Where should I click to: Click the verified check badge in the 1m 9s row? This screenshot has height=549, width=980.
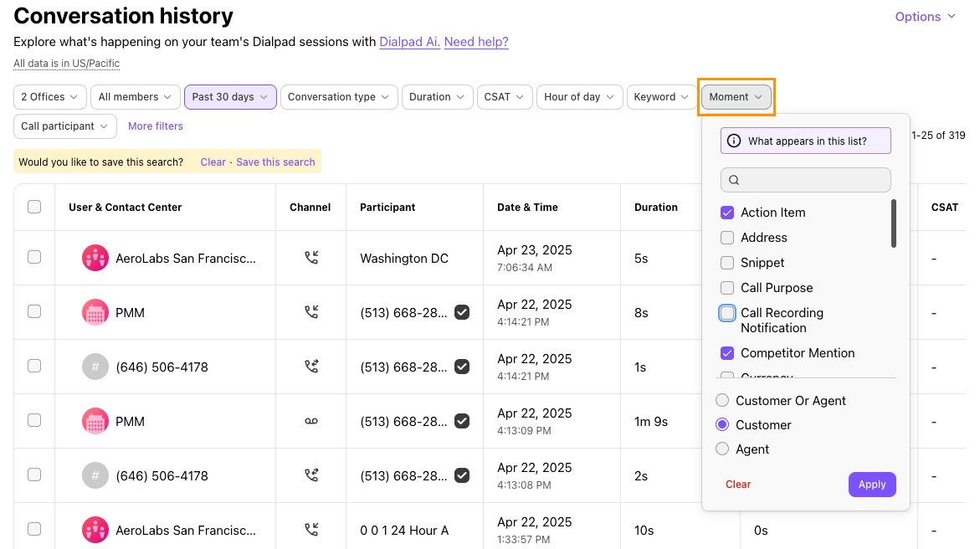462,421
